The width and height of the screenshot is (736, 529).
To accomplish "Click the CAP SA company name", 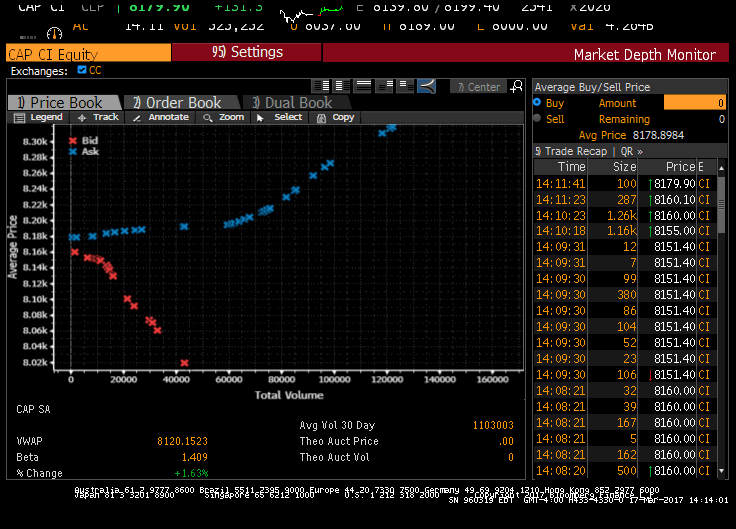I will point(33,409).
